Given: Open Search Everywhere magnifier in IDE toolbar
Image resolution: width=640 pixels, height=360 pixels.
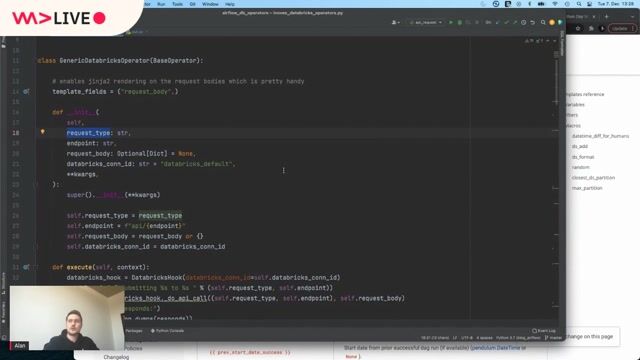Looking at the screenshot, I should [x=543, y=22].
